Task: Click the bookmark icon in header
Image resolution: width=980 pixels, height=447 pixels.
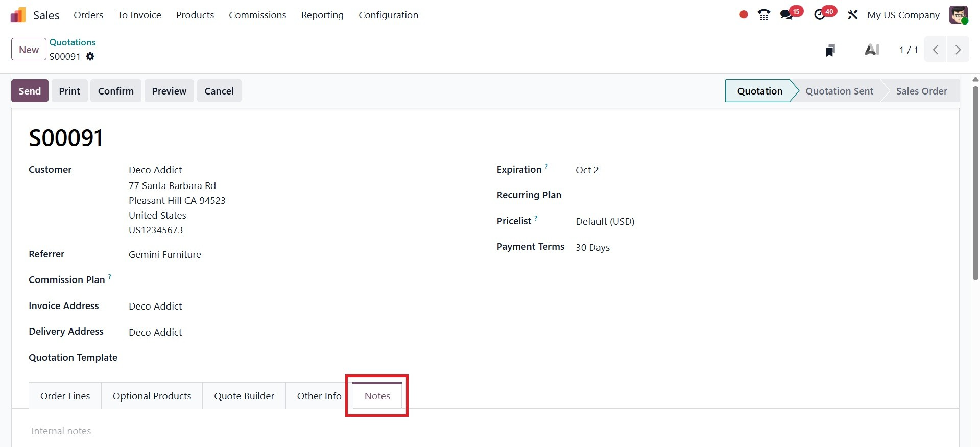Action: [830, 50]
